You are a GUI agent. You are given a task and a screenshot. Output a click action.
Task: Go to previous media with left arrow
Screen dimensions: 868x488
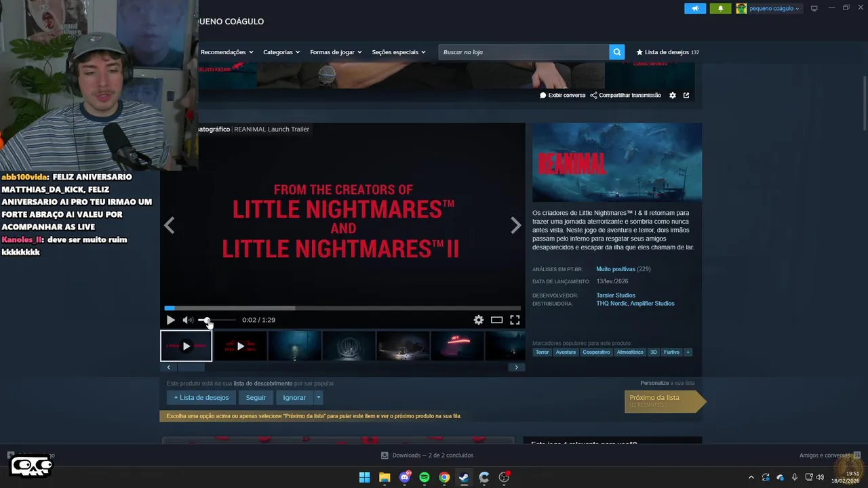coord(169,225)
